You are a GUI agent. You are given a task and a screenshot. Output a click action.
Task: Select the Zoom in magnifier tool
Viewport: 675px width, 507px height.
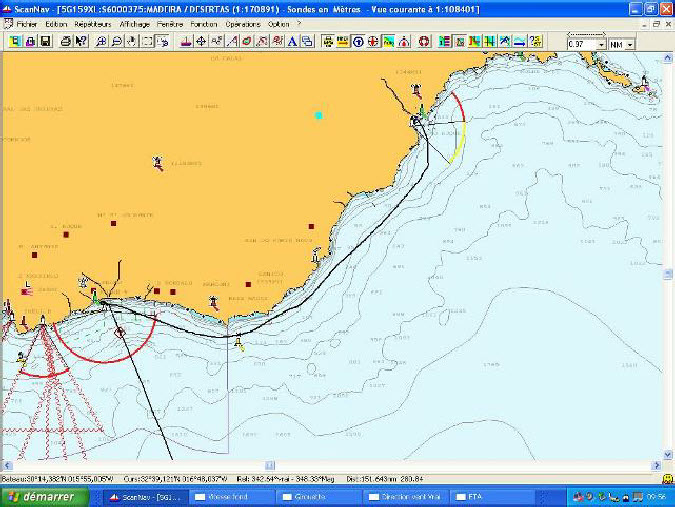pyautogui.click(x=103, y=41)
